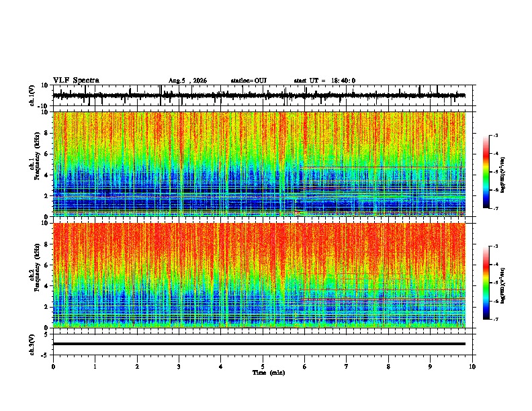This screenshot has height=411, width=532.
Task: Click time axis tick label "1"
Action: (x=95, y=367)
